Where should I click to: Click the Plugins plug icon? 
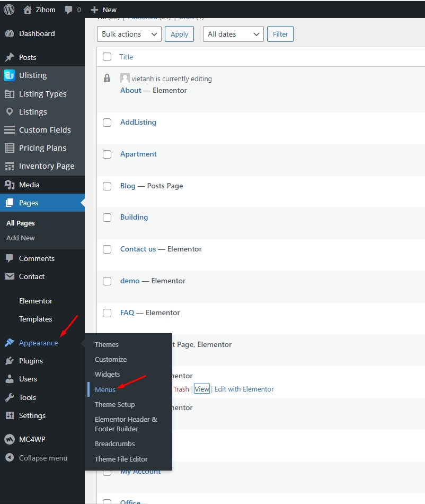[10, 361]
